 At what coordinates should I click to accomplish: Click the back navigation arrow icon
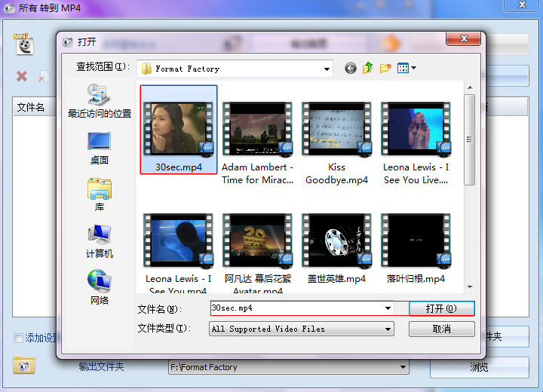pyautogui.click(x=351, y=68)
